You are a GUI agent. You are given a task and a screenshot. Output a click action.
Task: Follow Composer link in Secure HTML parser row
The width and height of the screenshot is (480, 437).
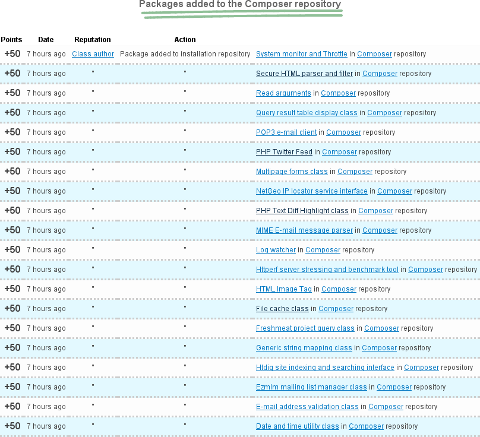[380, 74]
